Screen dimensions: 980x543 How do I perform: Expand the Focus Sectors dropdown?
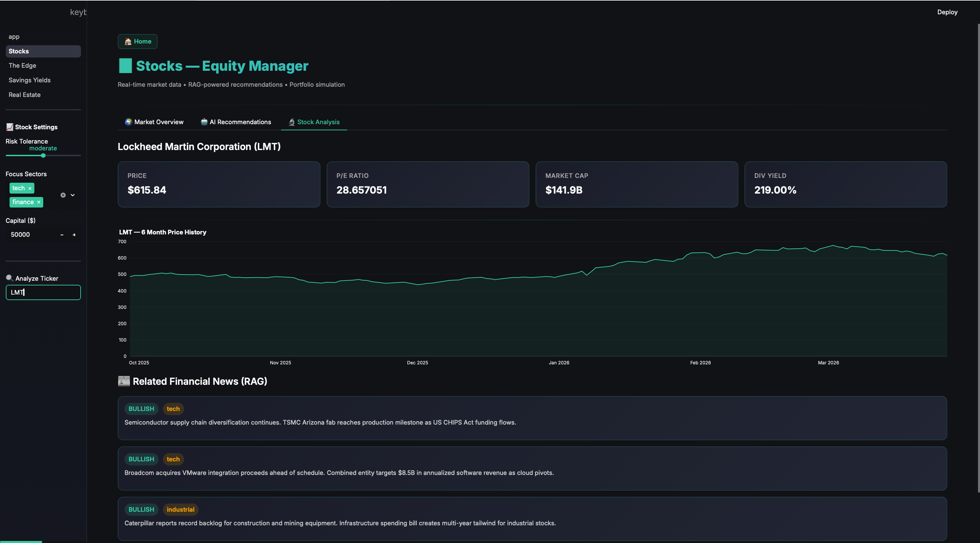point(73,195)
